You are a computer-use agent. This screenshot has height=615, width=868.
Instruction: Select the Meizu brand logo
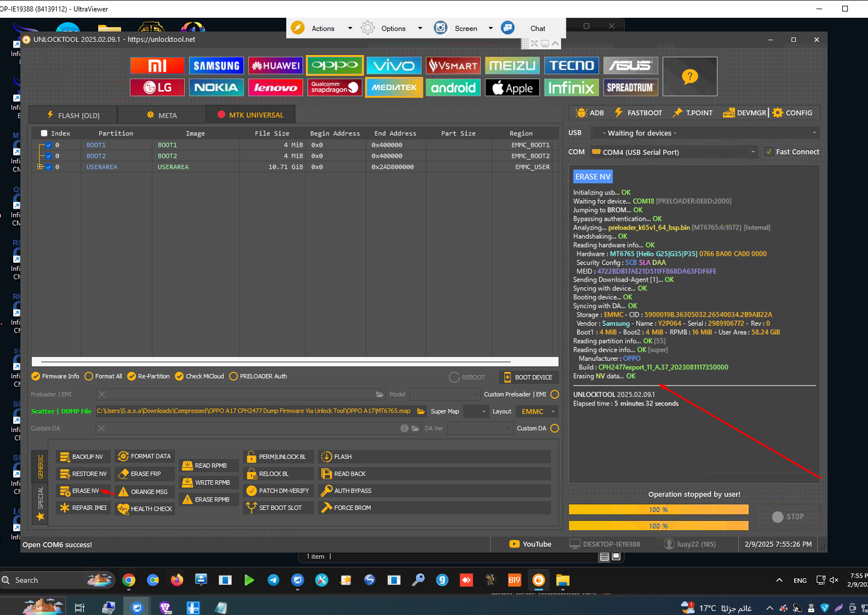click(512, 65)
